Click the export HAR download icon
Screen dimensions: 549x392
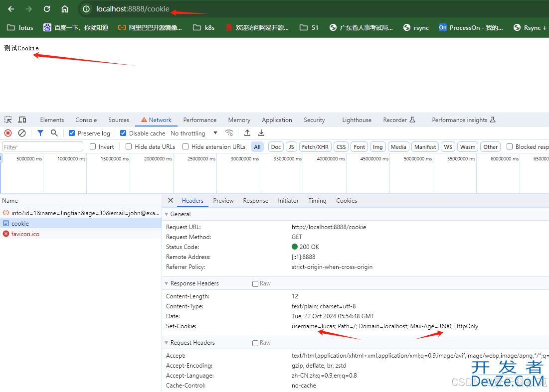pyautogui.click(x=261, y=133)
